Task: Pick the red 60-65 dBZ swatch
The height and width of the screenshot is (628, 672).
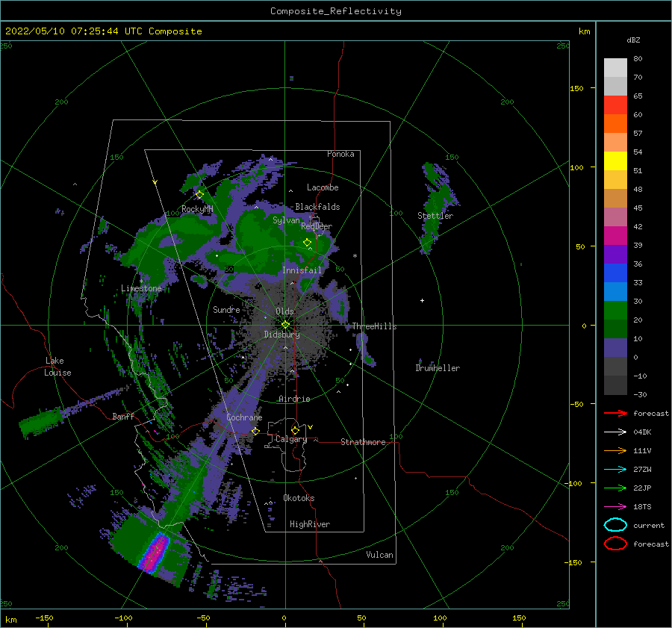Action: click(x=615, y=105)
